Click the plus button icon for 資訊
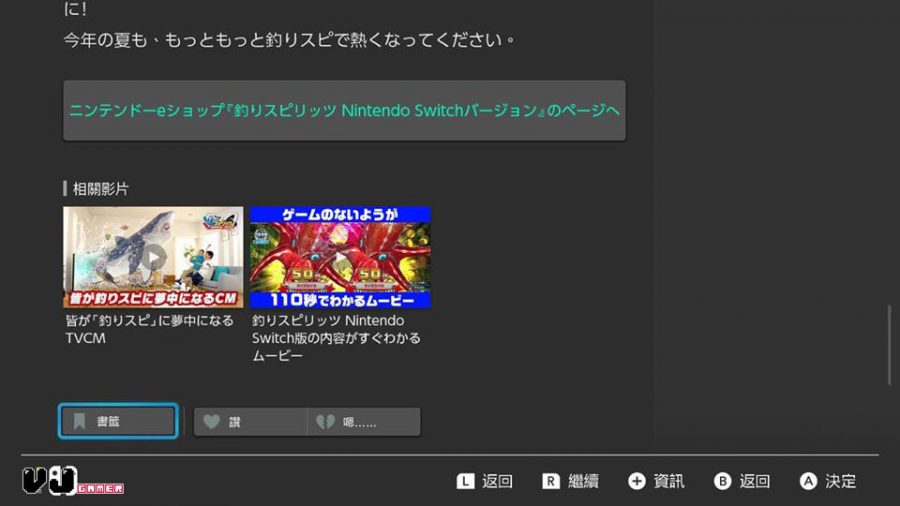The height and width of the screenshot is (506, 900). (x=637, y=481)
